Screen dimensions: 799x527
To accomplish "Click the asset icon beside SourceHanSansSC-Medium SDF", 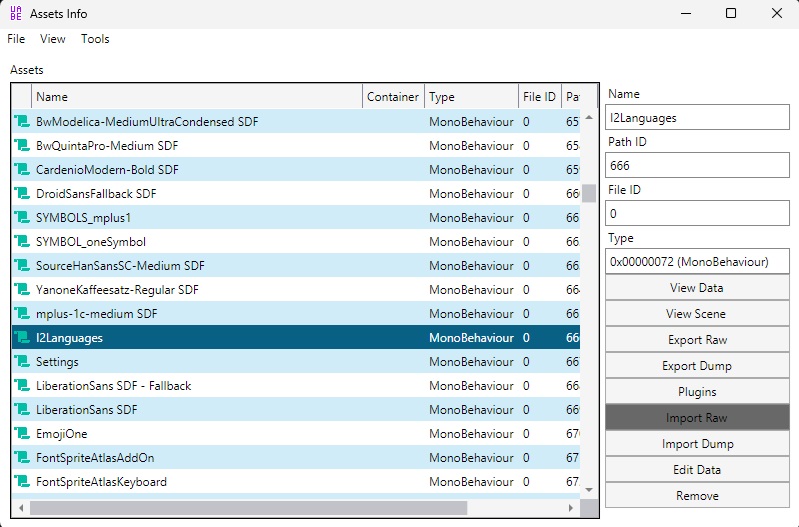I will 22,265.
